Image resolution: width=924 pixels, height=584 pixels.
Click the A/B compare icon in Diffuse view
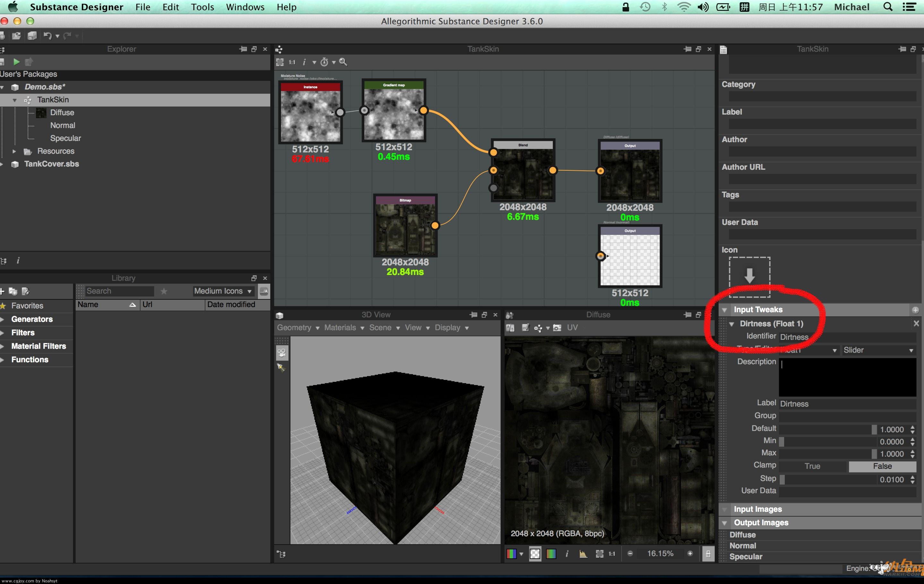pyautogui.click(x=510, y=328)
